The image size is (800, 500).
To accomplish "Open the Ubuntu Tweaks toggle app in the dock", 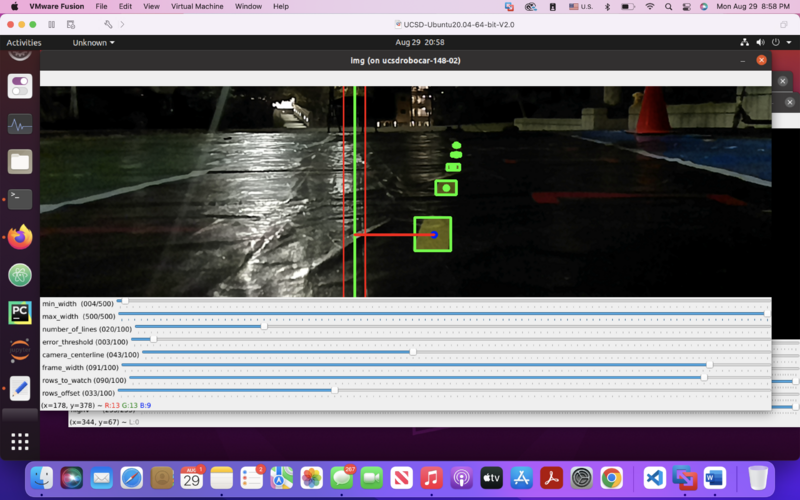I will (20, 86).
